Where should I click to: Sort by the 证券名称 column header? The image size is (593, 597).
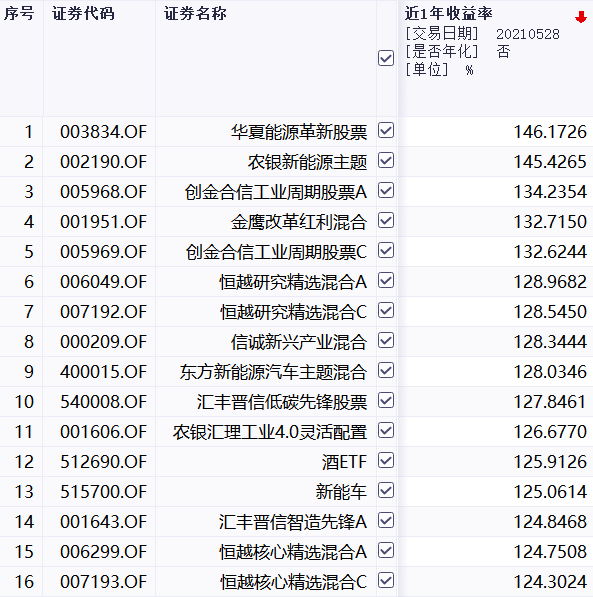[x=195, y=14]
